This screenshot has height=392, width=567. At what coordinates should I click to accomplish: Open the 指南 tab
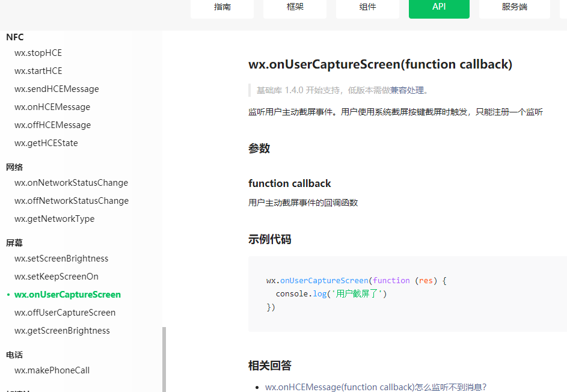tap(222, 7)
